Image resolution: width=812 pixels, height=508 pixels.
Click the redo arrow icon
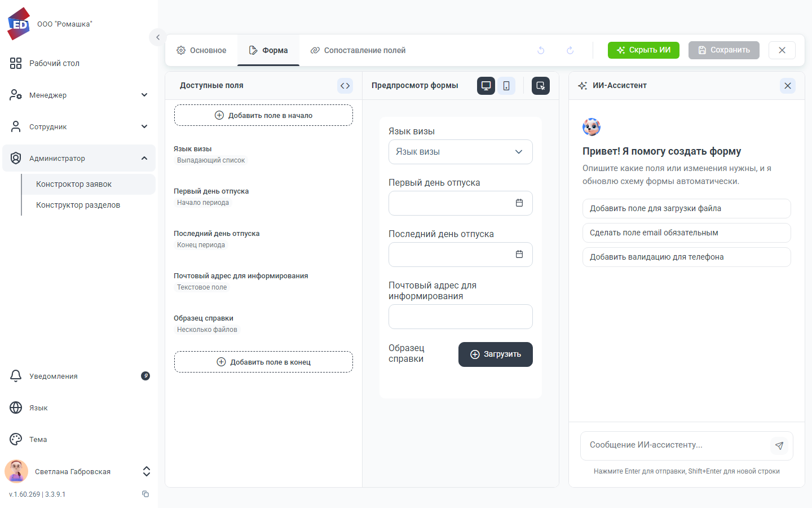(x=570, y=50)
